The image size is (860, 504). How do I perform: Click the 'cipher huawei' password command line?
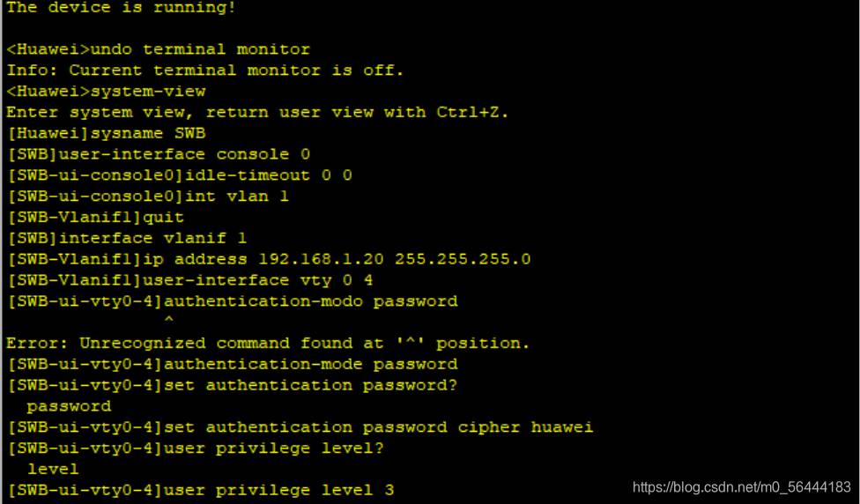click(x=300, y=427)
